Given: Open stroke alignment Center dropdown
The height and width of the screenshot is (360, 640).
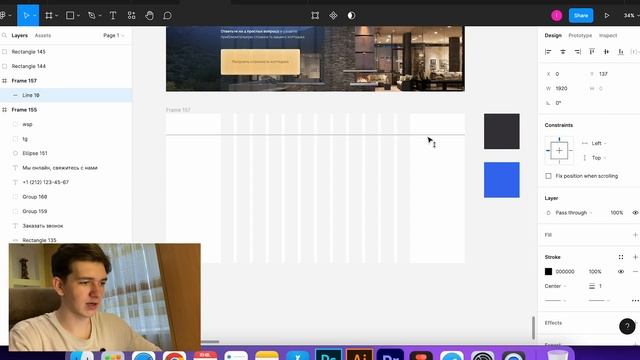Looking at the screenshot, I should click(556, 286).
